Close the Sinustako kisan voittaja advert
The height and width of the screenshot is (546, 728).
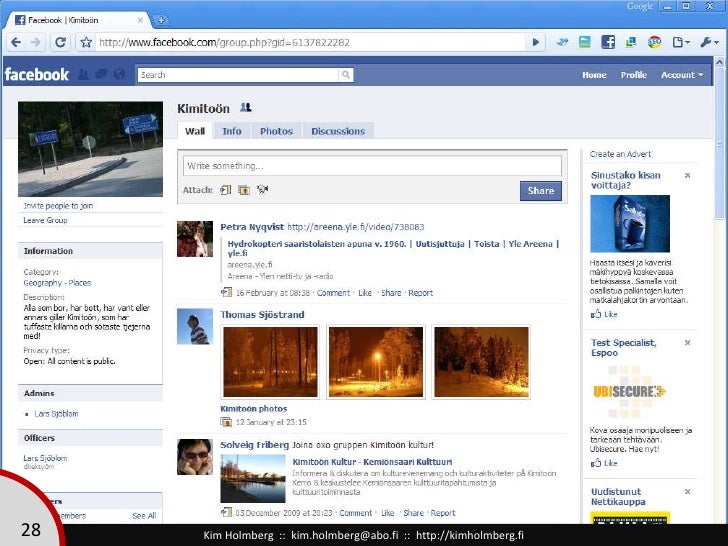tap(687, 174)
